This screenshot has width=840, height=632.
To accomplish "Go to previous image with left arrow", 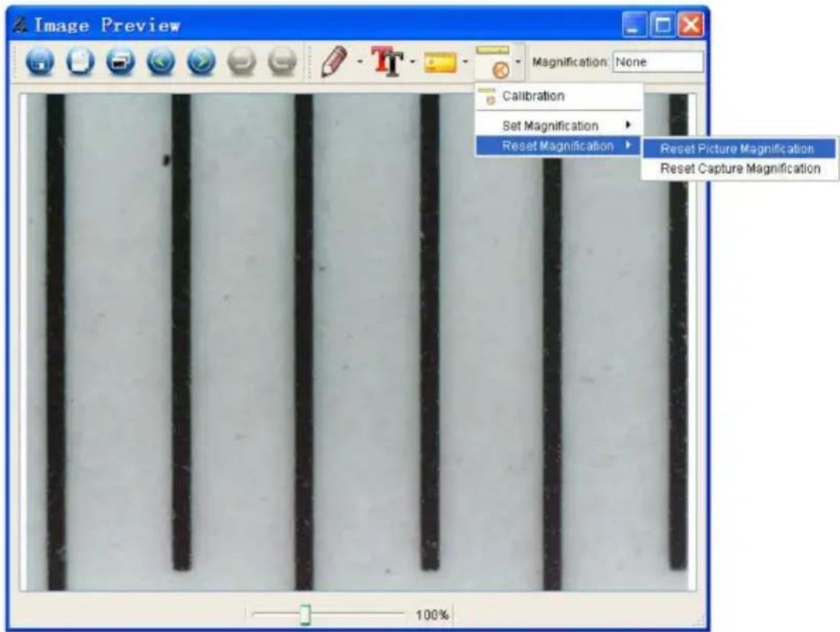I will pyautogui.click(x=161, y=61).
